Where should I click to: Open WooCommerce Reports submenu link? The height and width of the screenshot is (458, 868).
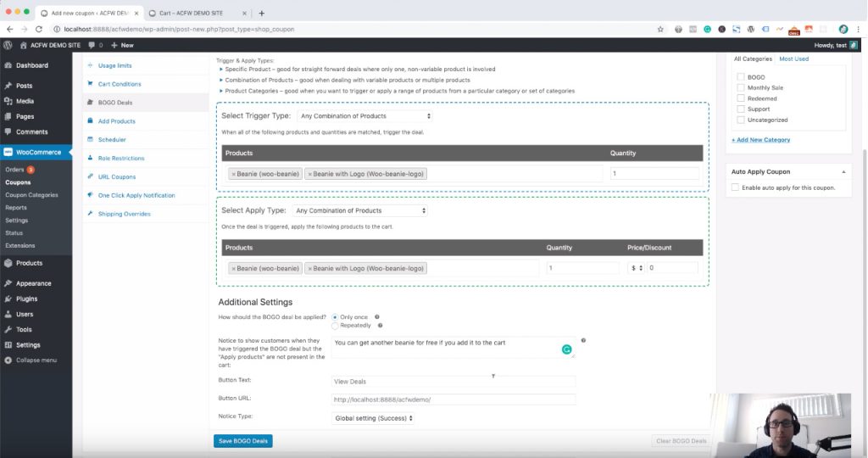[x=16, y=208]
